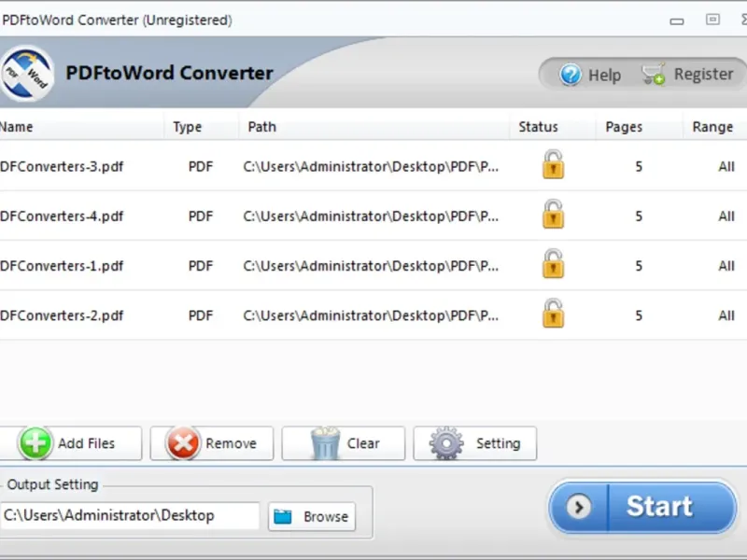This screenshot has width=747, height=560.
Task: Click the lock icon for DFConverters-2.pdf
Action: coord(553,314)
